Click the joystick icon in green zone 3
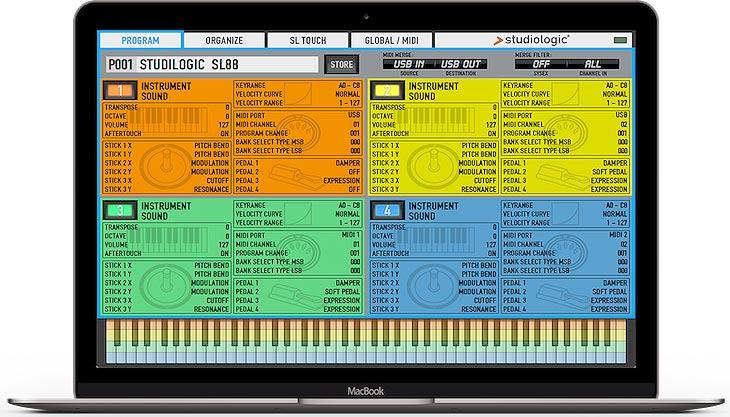This screenshot has height=417, width=730. (166, 286)
